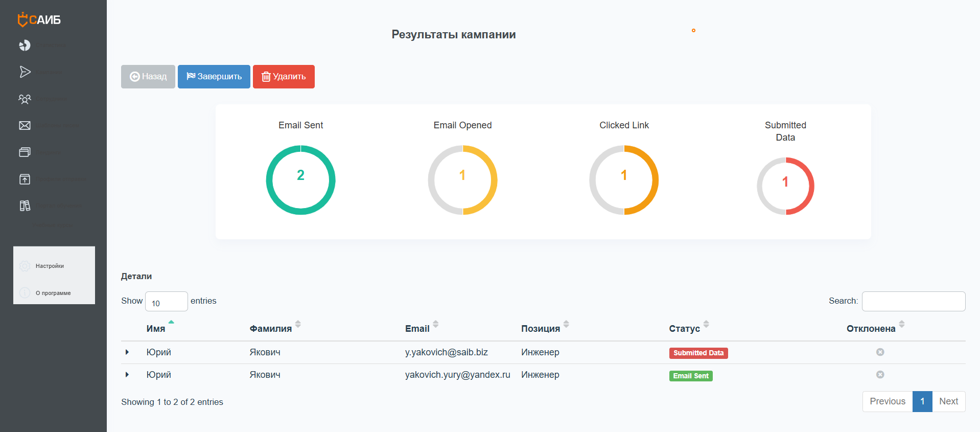
Task: Open email templates via envelope icon
Action: tap(25, 126)
